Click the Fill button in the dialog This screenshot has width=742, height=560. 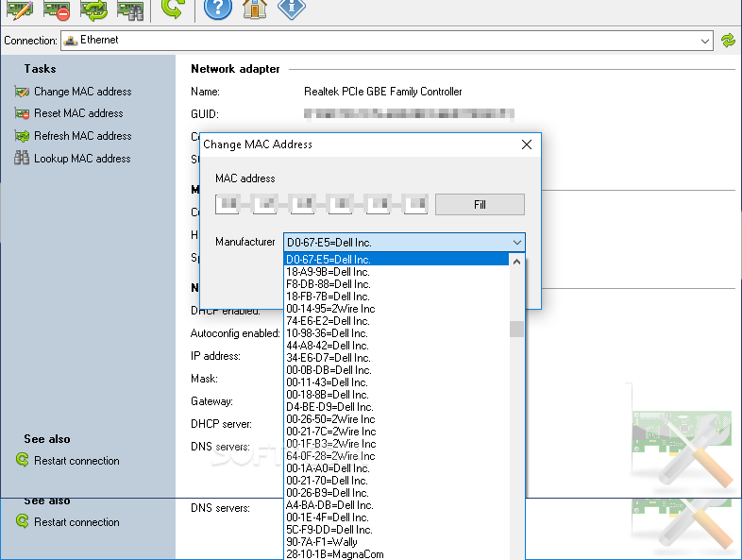[480, 205]
